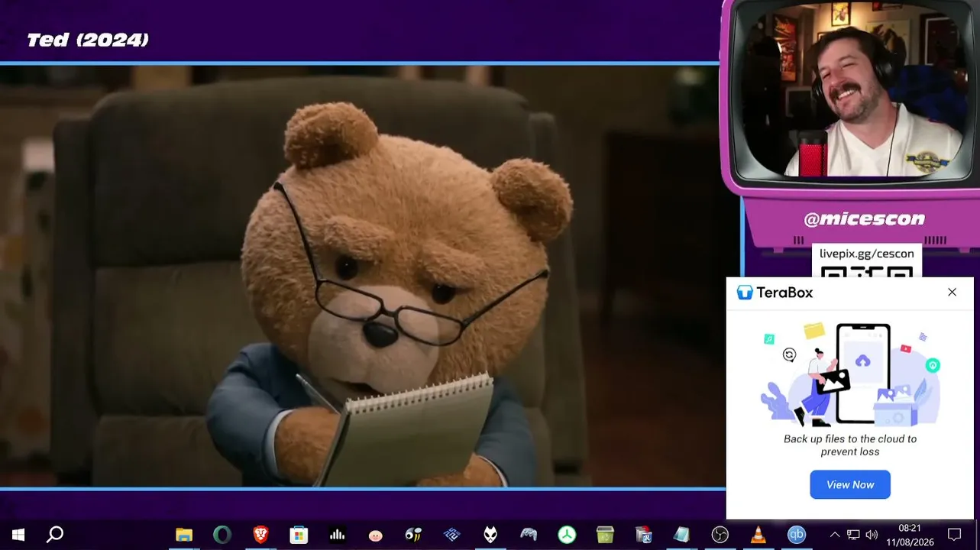Open the dark green ring app icon

[222, 535]
